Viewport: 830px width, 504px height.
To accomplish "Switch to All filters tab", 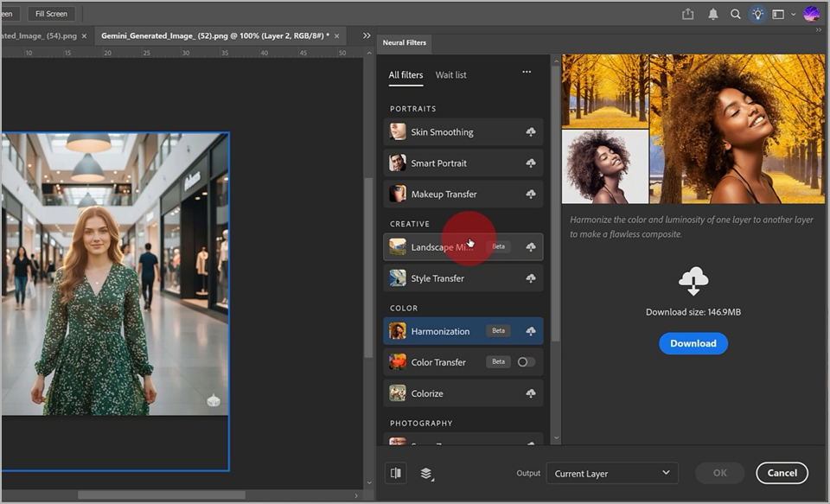I will pyautogui.click(x=405, y=75).
